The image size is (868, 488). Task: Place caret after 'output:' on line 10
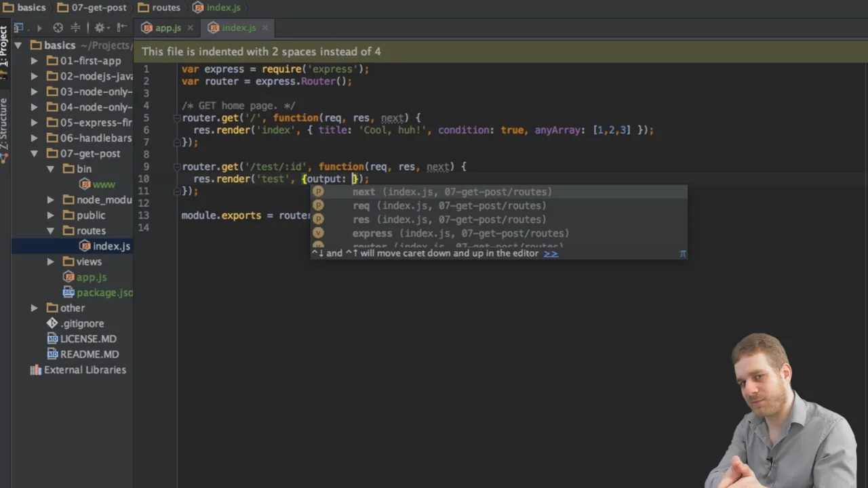[349, 179]
